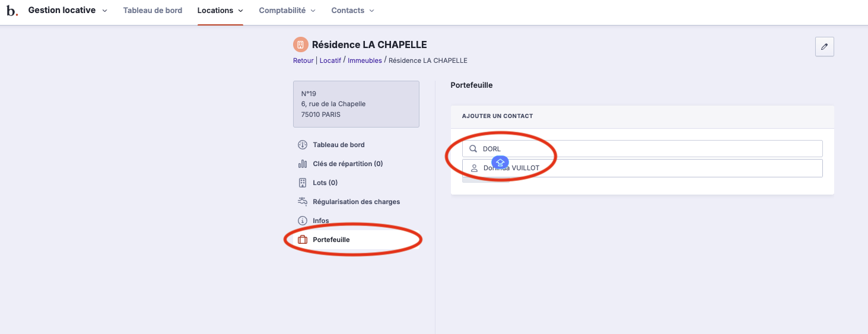Click the Infos circle icon
The height and width of the screenshot is (334, 868).
(302, 221)
